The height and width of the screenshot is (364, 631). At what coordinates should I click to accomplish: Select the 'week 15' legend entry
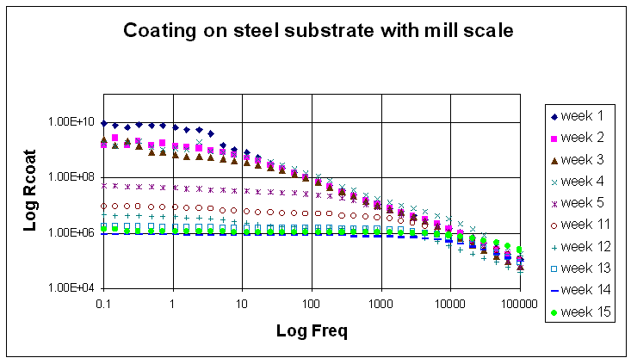click(580, 312)
